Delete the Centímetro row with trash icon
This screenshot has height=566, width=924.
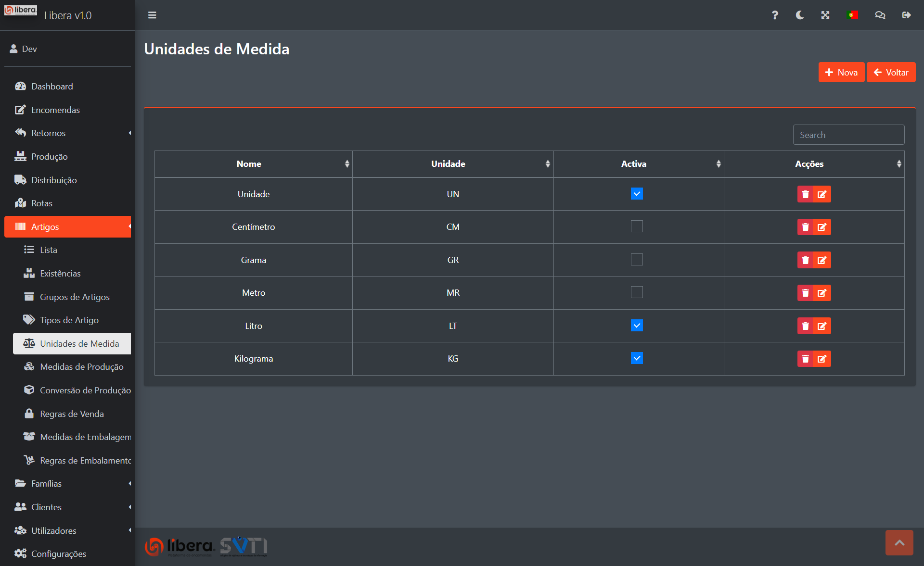[x=805, y=227]
